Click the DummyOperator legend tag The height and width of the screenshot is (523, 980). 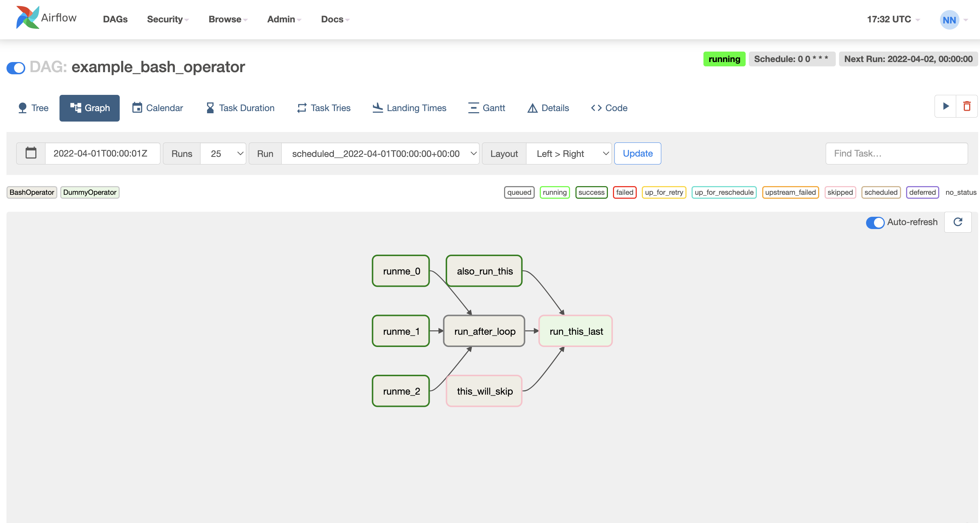(x=90, y=192)
